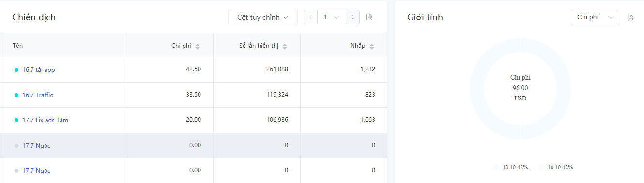This screenshot has width=644, height=183.
Task: Open campaign 16.7 tải app
Action: click(x=39, y=70)
